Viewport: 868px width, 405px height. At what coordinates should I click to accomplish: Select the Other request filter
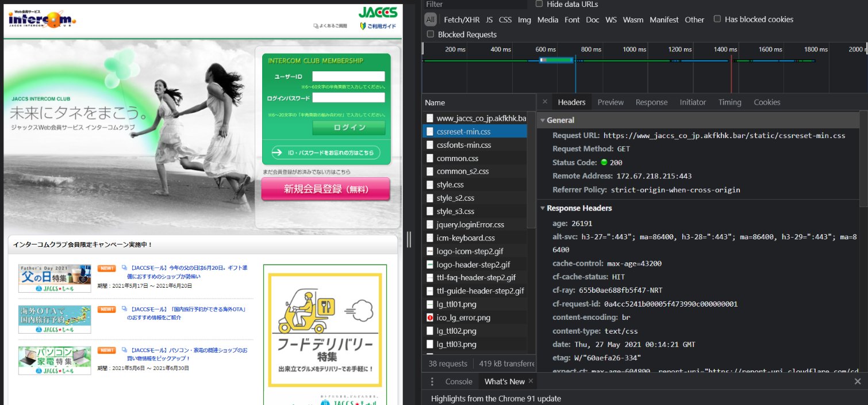coord(694,20)
